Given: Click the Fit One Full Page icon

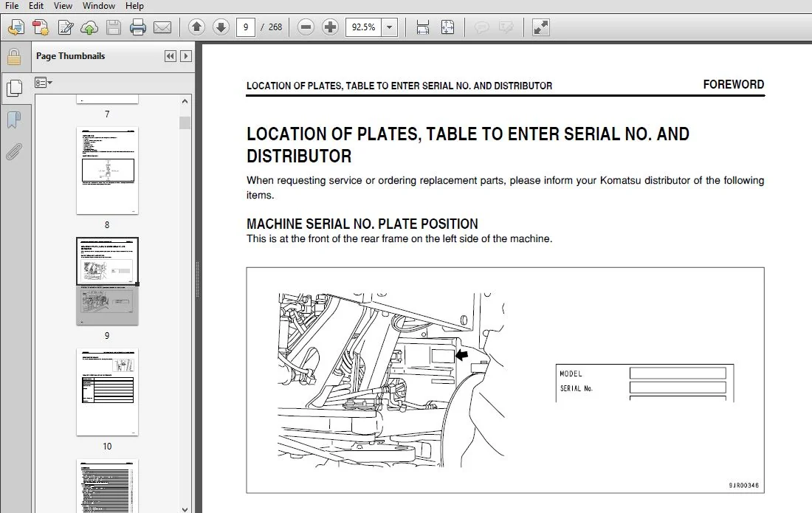Looking at the screenshot, I should tap(447, 27).
